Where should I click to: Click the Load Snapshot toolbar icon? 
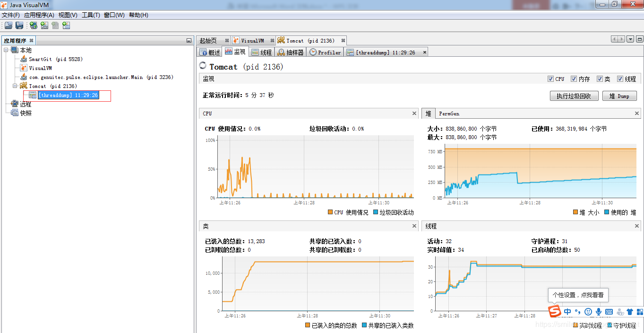tap(9, 26)
